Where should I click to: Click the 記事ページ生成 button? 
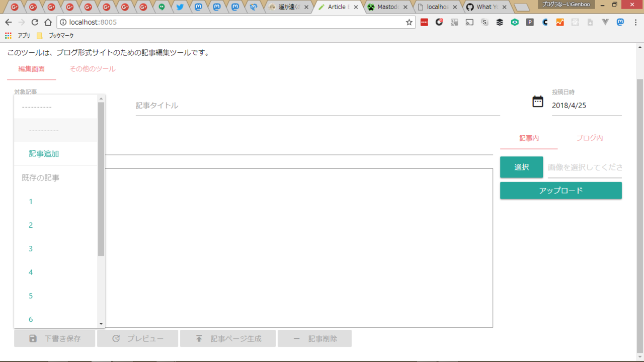point(228,338)
